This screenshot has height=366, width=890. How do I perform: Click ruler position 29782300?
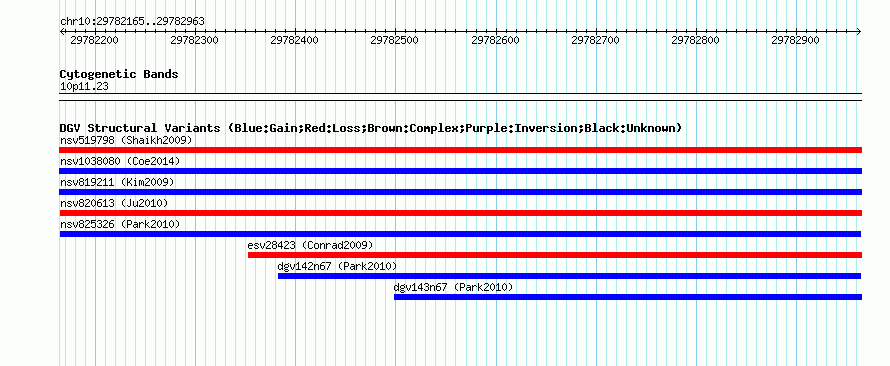(195, 40)
